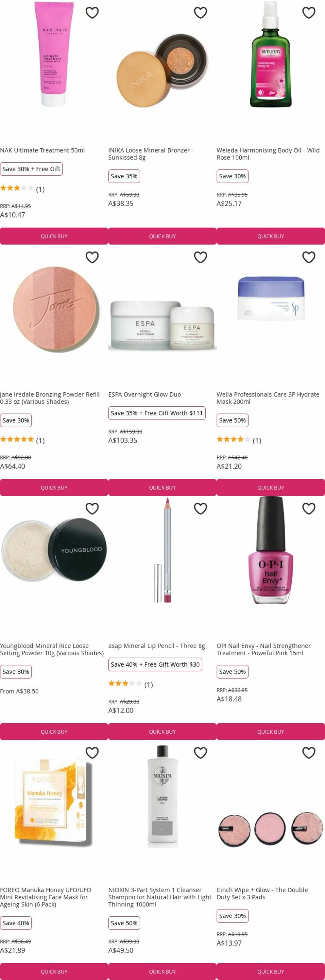
Task: Open NIOXIN 3-Part System 1 Cleanser Shampoo link
Action: (160, 897)
